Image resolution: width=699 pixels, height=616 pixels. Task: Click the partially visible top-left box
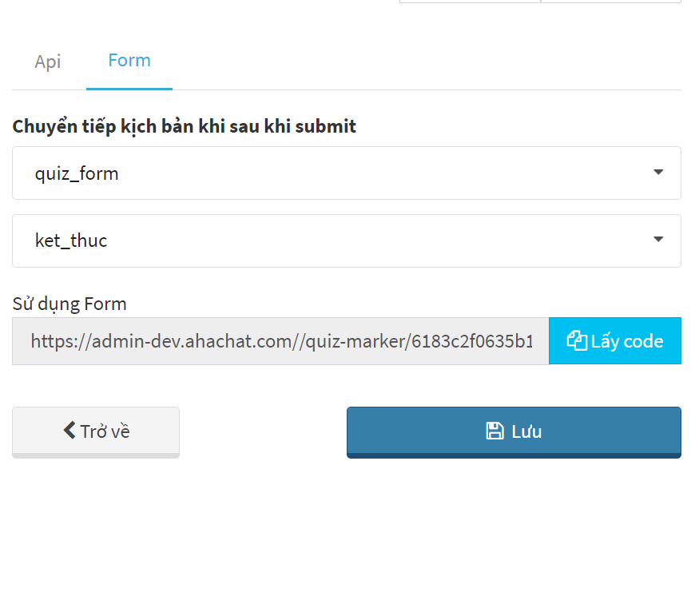[x=470, y=2]
